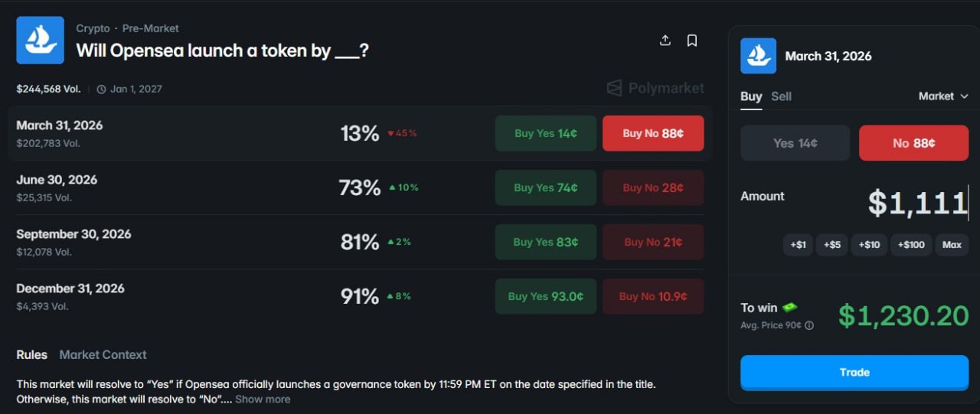Click Buy No 10.9¢ for December 31

tap(653, 296)
